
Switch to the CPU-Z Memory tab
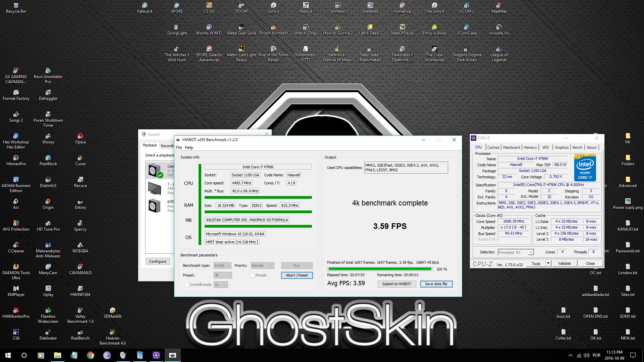coord(530,147)
